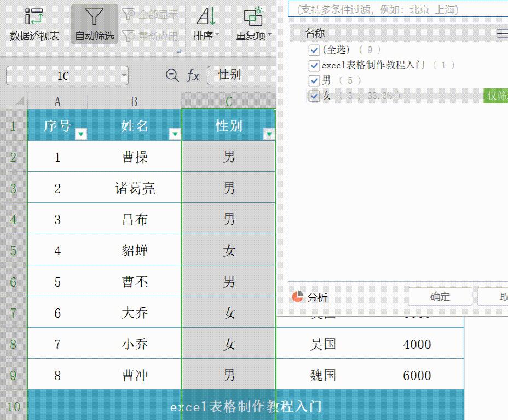The height and width of the screenshot is (420, 508).
Task: Open the 性别 column filter dropdown
Action: (269, 133)
